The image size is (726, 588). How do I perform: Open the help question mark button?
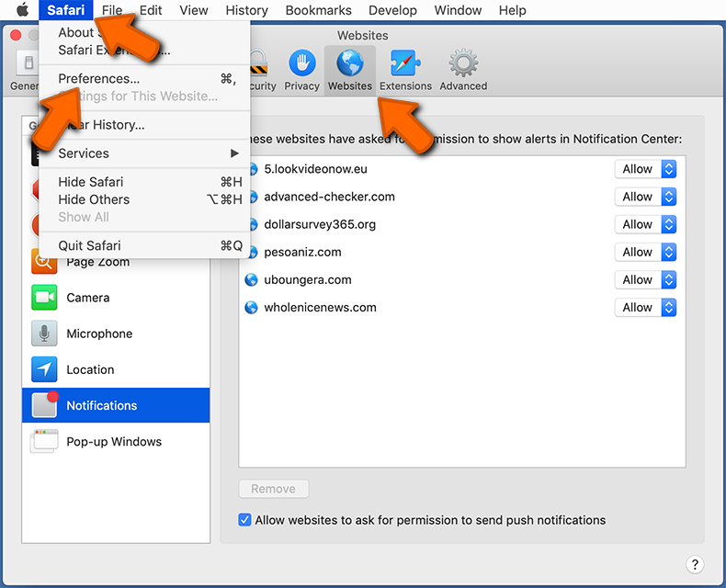click(x=695, y=564)
